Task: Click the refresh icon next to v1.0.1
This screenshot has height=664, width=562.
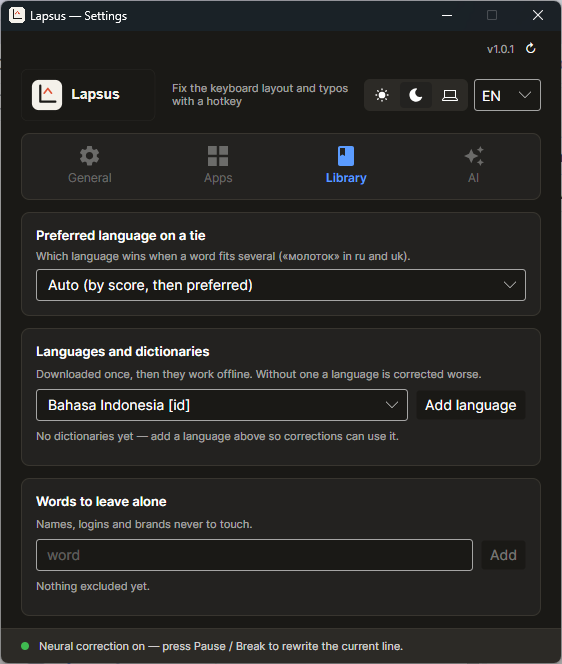Action: click(530, 49)
